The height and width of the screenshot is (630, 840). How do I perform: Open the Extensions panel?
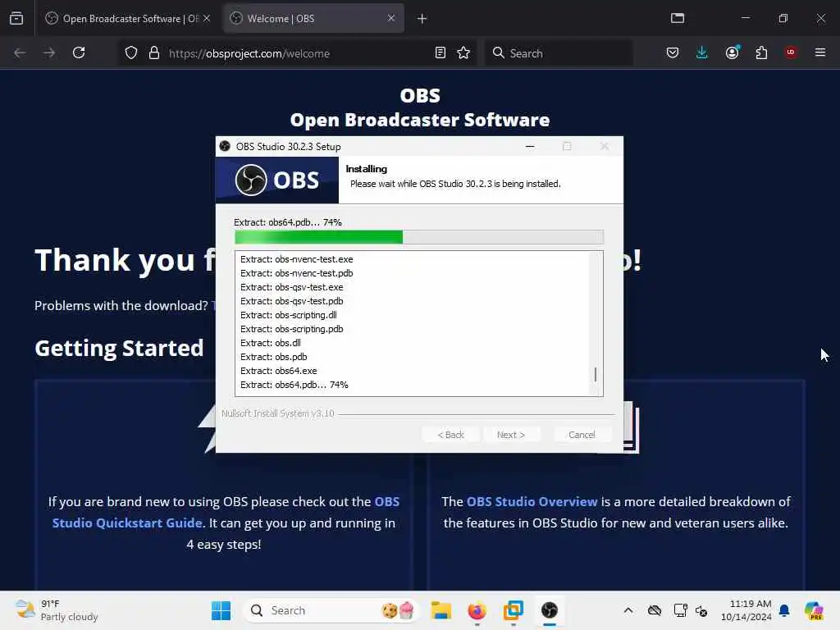tap(761, 52)
